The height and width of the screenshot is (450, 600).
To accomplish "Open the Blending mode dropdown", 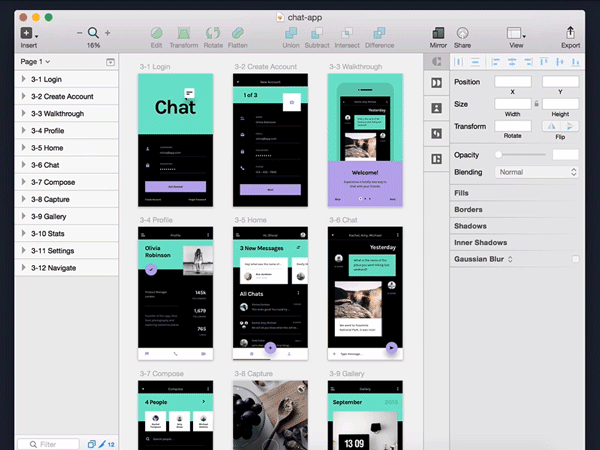I will coord(537,172).
